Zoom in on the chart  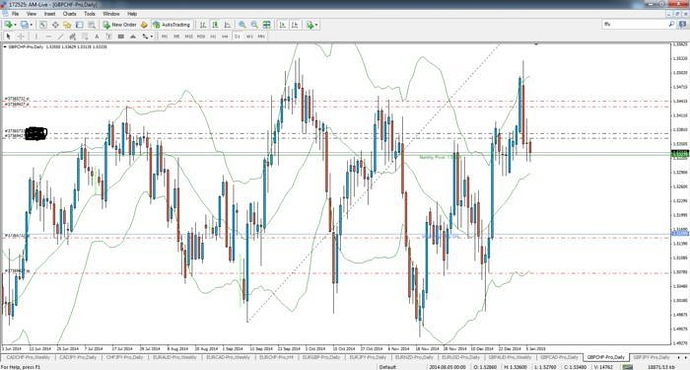(x=242, y=25)
